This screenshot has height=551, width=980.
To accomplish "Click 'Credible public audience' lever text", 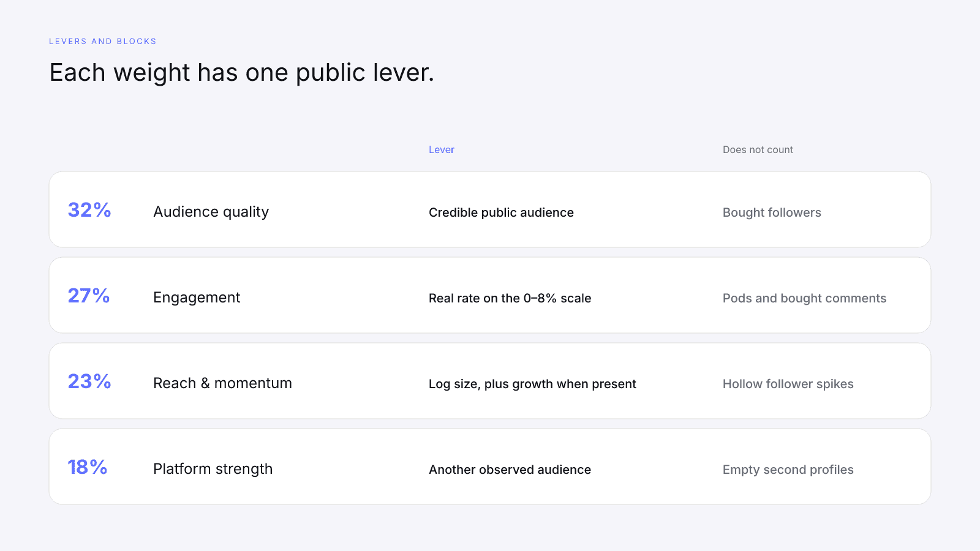I will coord(501,212).
